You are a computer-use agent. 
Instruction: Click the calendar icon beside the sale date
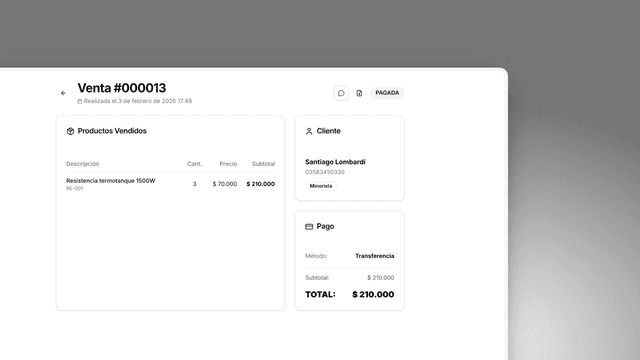(80, 101)
